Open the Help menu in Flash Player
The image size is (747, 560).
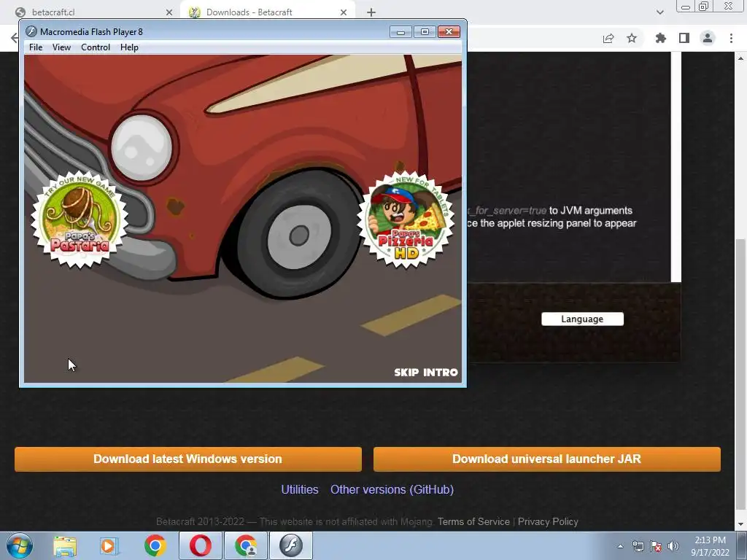(x=129, y=47)
